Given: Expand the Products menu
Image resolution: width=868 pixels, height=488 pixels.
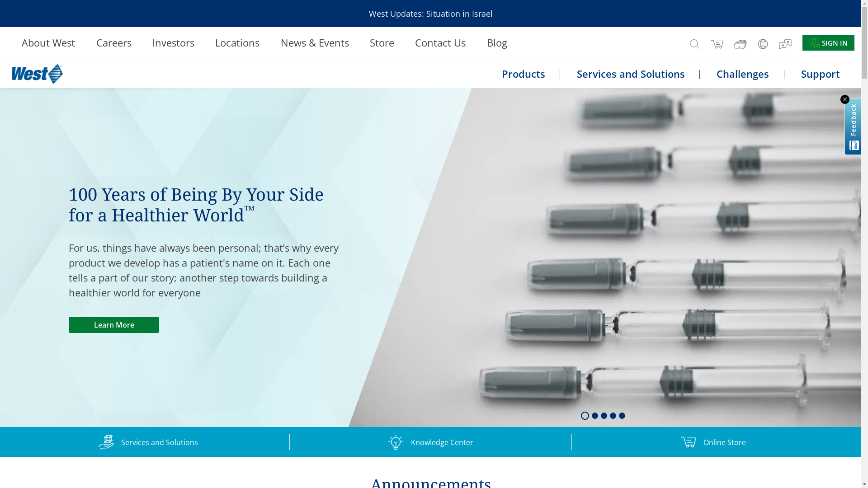Looking at the screenshot, I should [523, 74].
